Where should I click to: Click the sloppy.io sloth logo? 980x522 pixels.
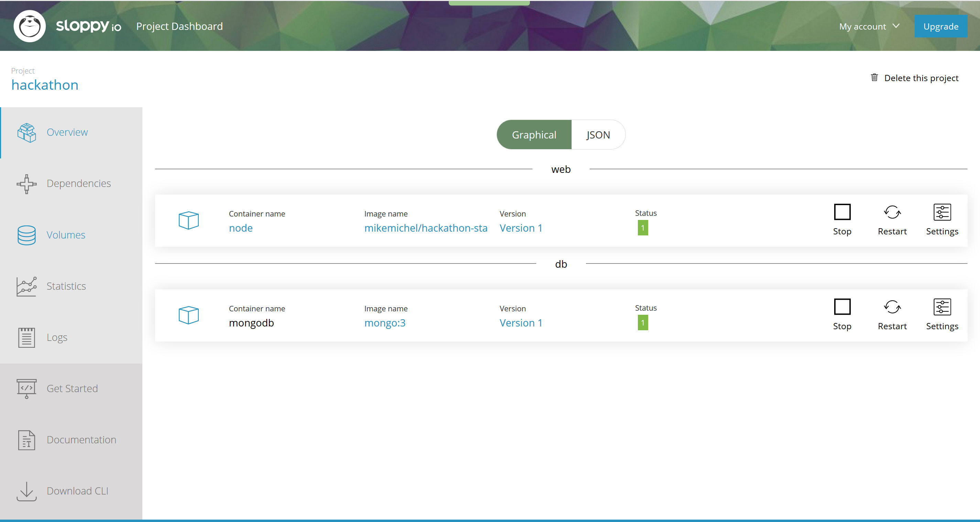30,26
